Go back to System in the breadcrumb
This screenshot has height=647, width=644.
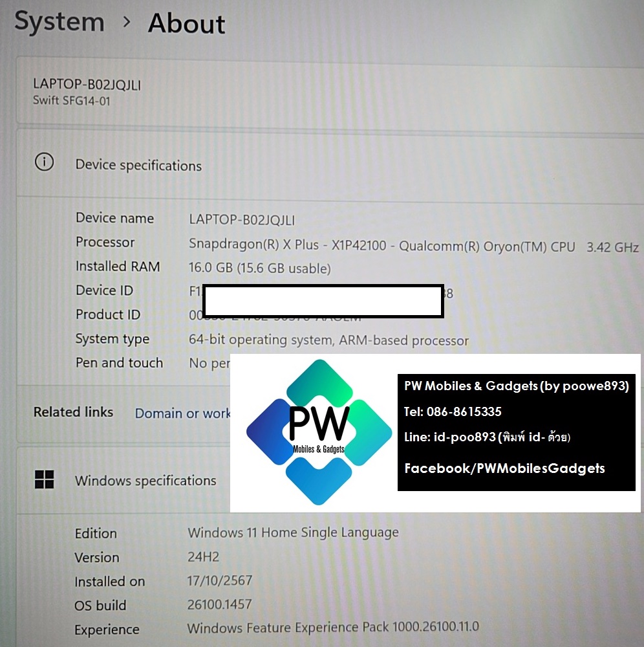coord(59,22)
